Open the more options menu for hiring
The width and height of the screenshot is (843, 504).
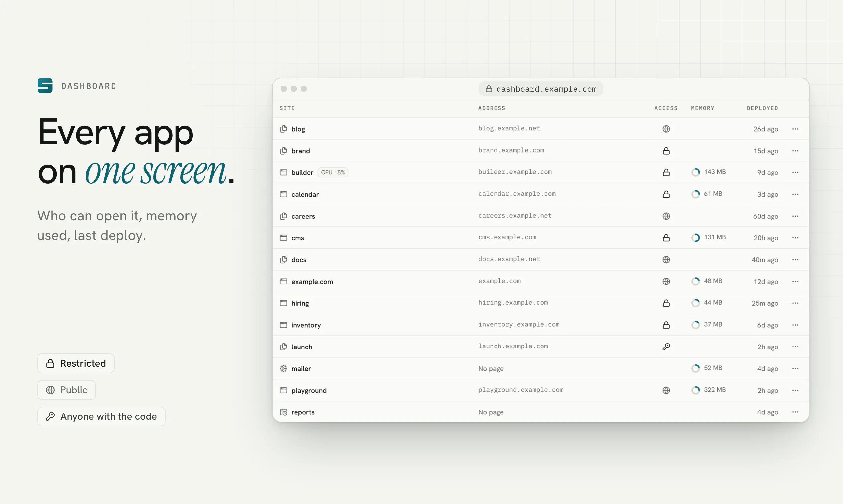pyautogui.click(x=795, y=303)
